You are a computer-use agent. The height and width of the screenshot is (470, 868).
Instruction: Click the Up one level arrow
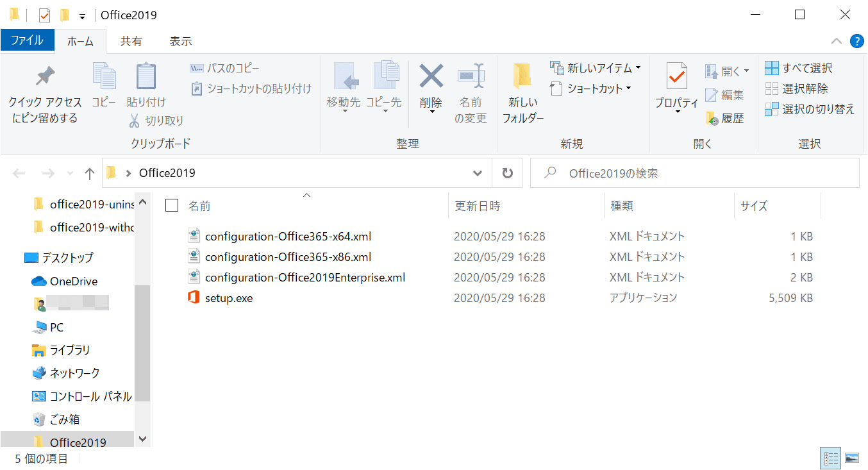tap(90, 173)
